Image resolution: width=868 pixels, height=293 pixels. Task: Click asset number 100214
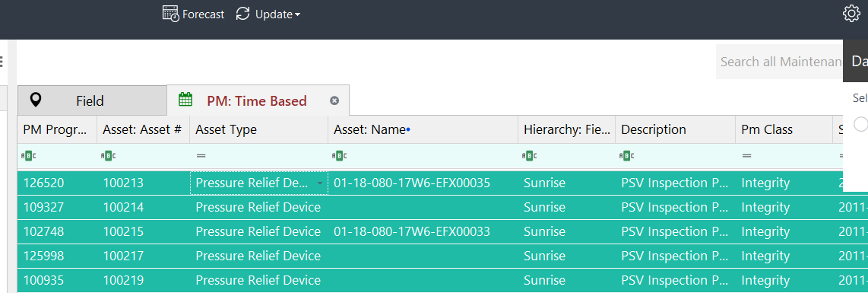point(123,207)
